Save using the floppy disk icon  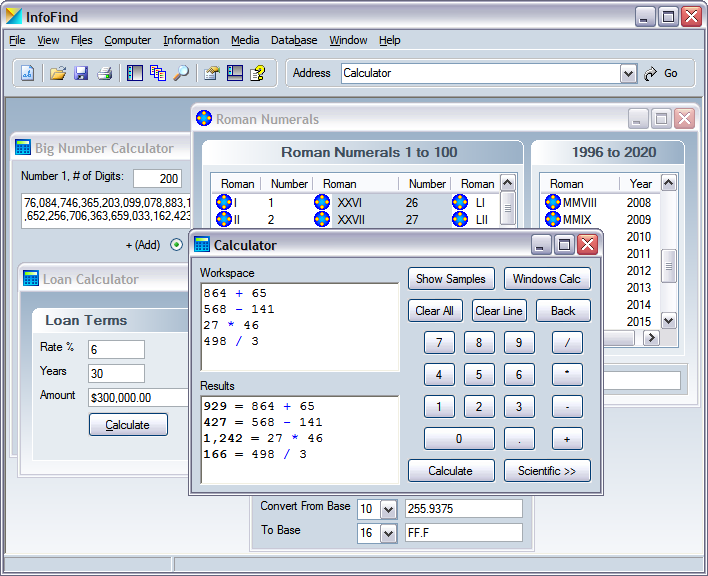81,73
